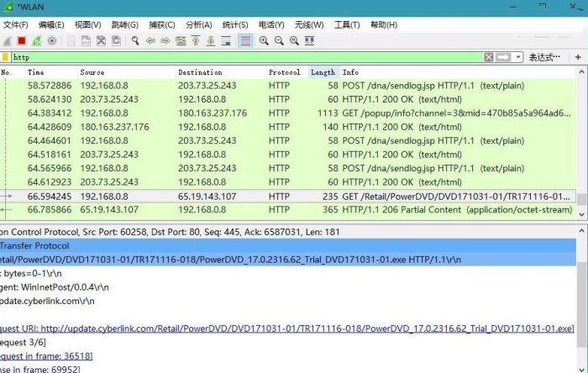Viewport: 588px width, 373px height.
Task: Close the capture file via X page icon
Action: (101, 40)
